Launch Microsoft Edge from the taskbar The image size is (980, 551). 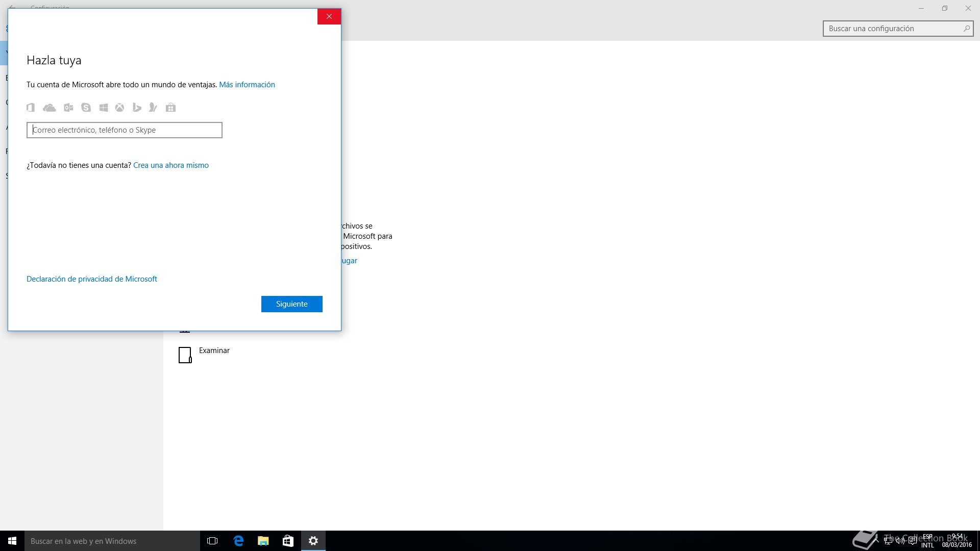[x=238, y=541]
